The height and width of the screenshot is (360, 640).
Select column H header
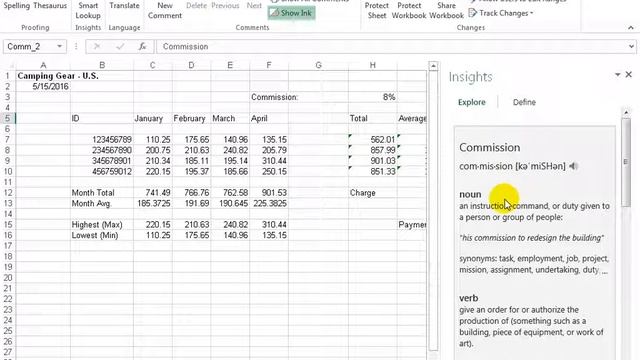[x=373, y=65]
